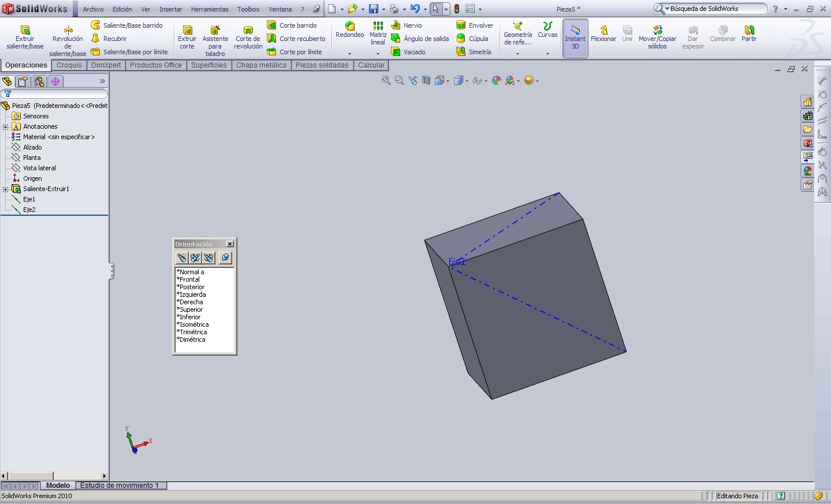Screen dimensions: 831x504
Task: Click the Partir split tool
Action: 749,33
